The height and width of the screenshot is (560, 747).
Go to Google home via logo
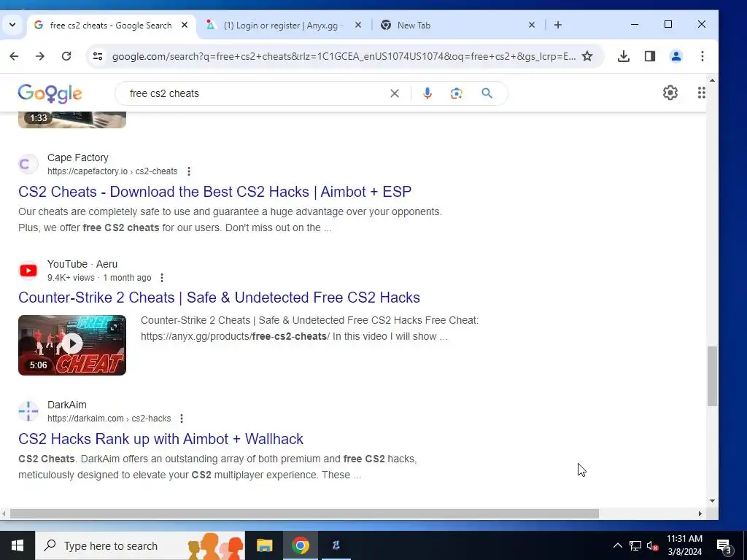click(50, 93)
